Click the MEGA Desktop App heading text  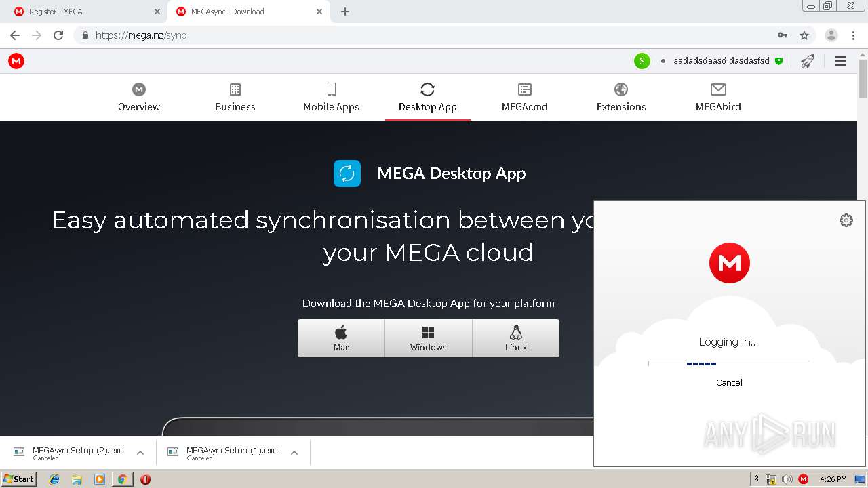pyautogui.click(x=452, y=174)
